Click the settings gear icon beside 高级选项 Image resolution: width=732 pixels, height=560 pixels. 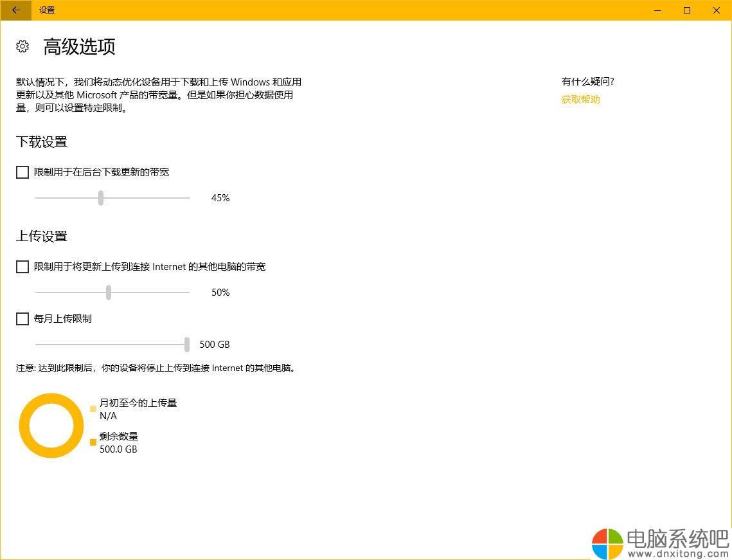tap(22, 46)
